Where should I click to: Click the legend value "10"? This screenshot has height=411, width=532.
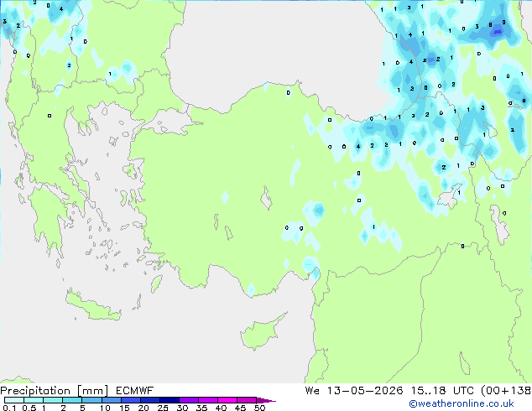(x=105, y=408)
